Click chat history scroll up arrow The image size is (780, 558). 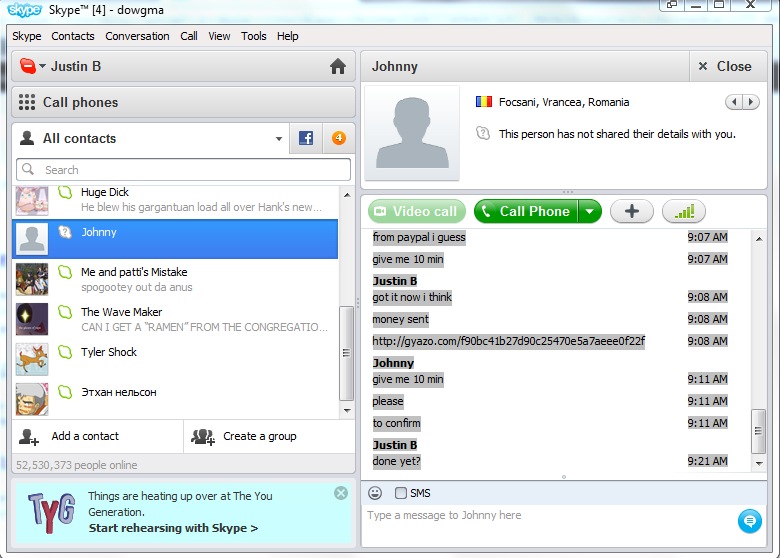tap(759, 239)
